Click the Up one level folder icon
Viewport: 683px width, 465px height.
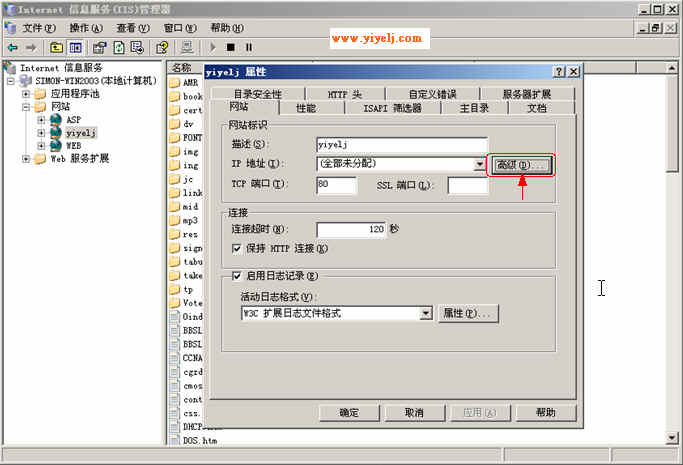(x=57, y=47)
